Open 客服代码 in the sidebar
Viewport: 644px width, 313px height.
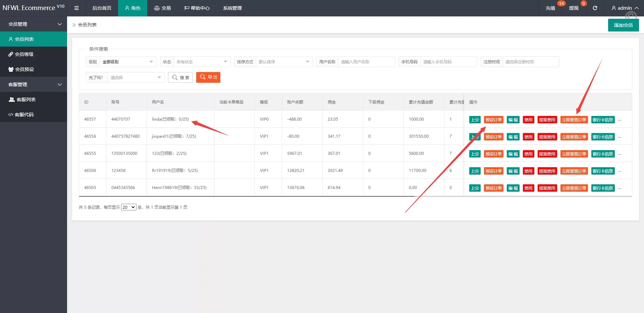(24, 115)
